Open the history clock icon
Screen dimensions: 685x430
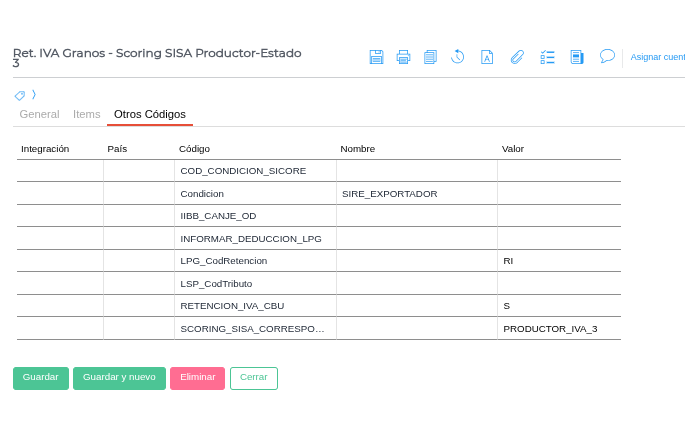point(457,57)
